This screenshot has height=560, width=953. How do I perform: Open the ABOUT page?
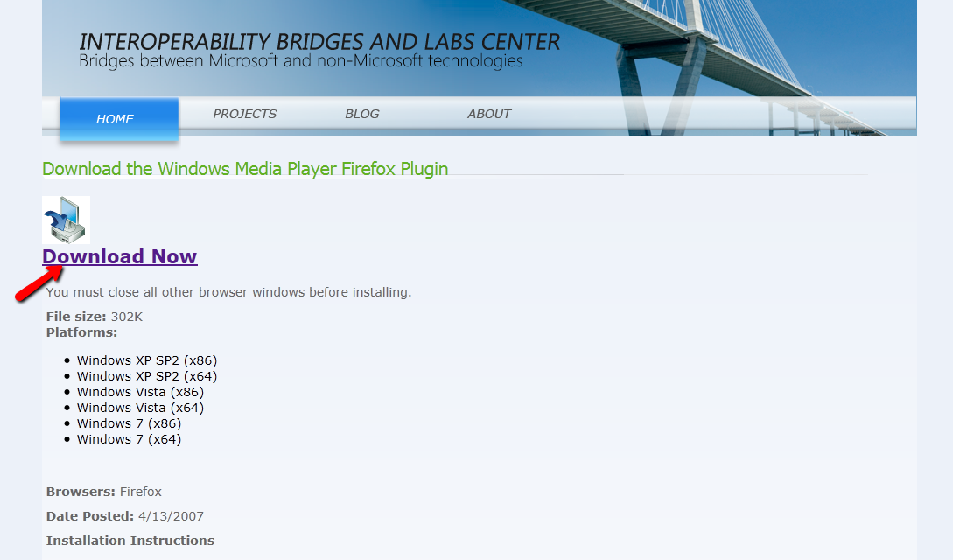(489, 114)
